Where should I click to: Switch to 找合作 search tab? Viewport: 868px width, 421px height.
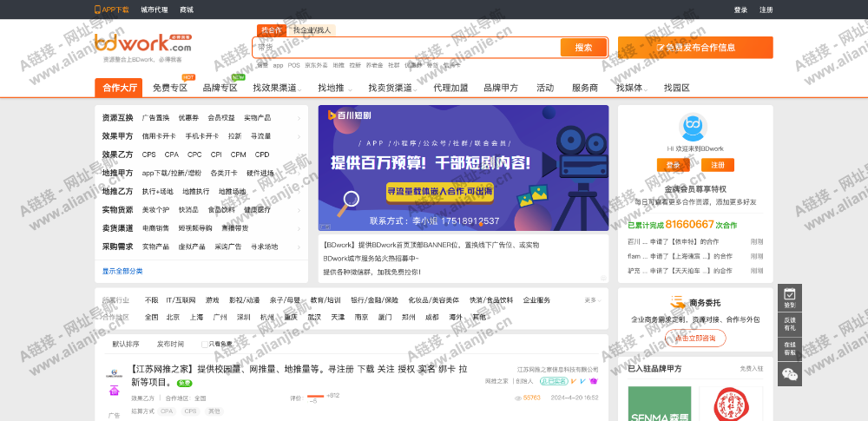pyautogui.click(x=271, y=30)
